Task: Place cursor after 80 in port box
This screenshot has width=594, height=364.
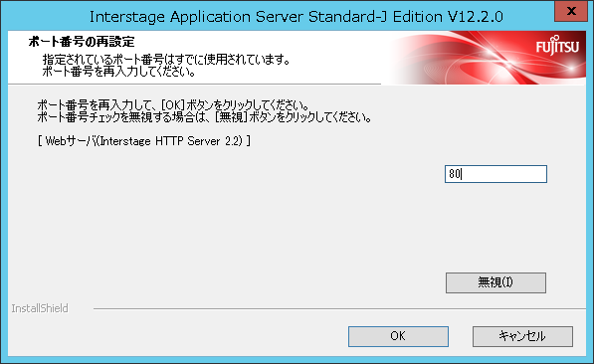Action: click(x=462, y=174)
